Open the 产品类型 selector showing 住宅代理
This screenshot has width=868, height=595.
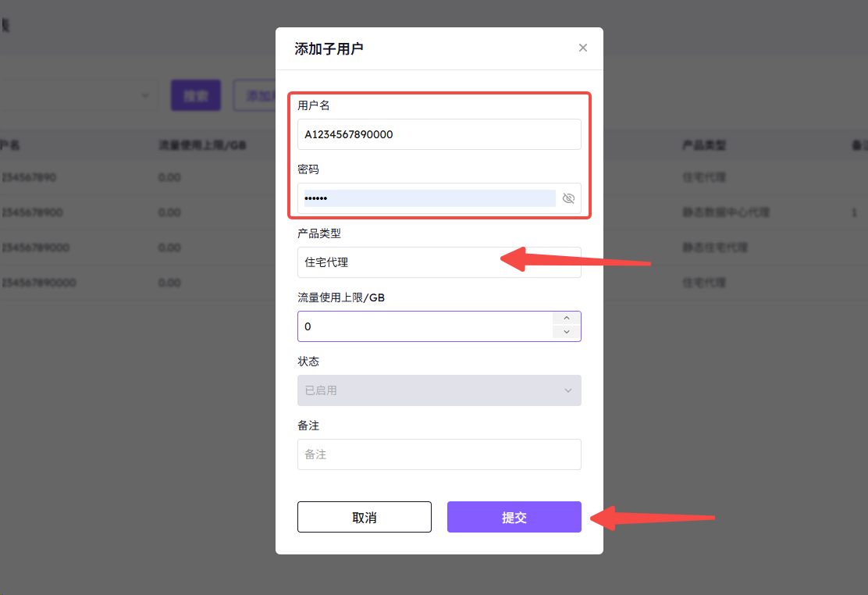pyautogui.click(x=439, y=262)
